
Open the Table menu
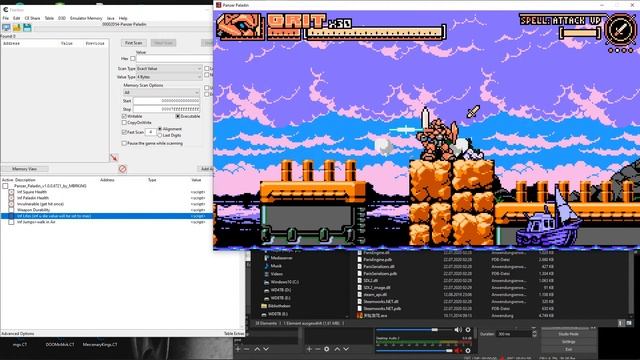pyautogui.click(x=49, y=18)
